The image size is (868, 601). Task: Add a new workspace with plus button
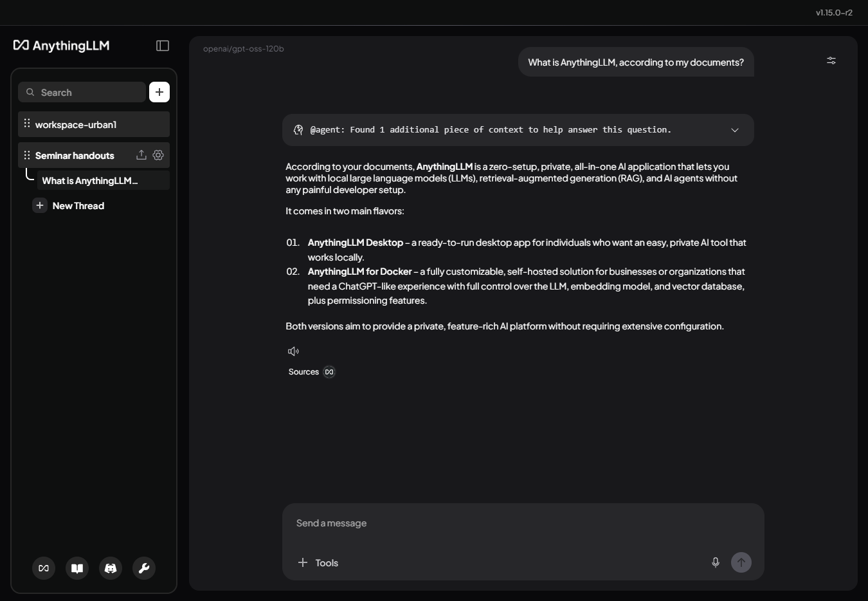pos(159,92)
